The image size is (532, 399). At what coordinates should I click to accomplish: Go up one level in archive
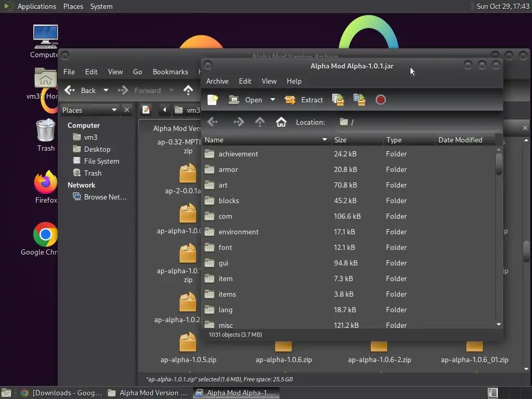coord(260,122)
